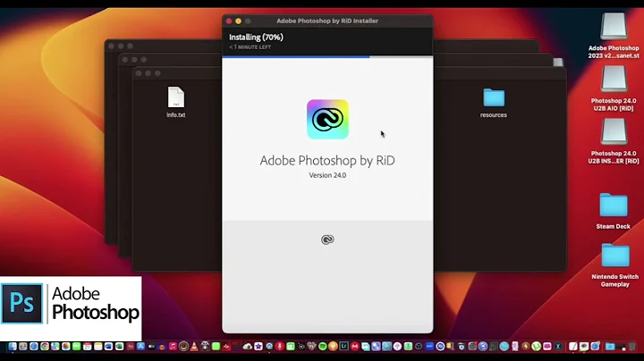
Task: Click the 'Adobe Photoshop by RiD' heading
Action: point(327,161)
